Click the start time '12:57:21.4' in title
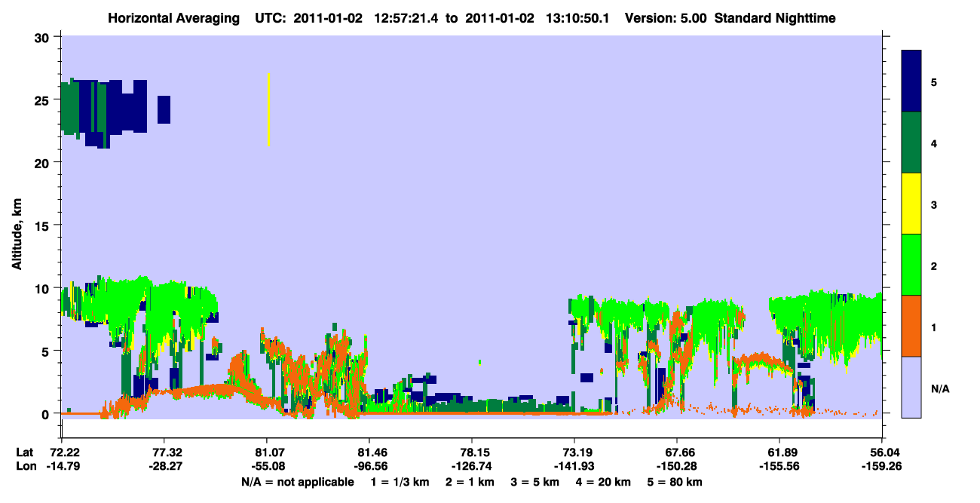 click(x=406, y=18)
